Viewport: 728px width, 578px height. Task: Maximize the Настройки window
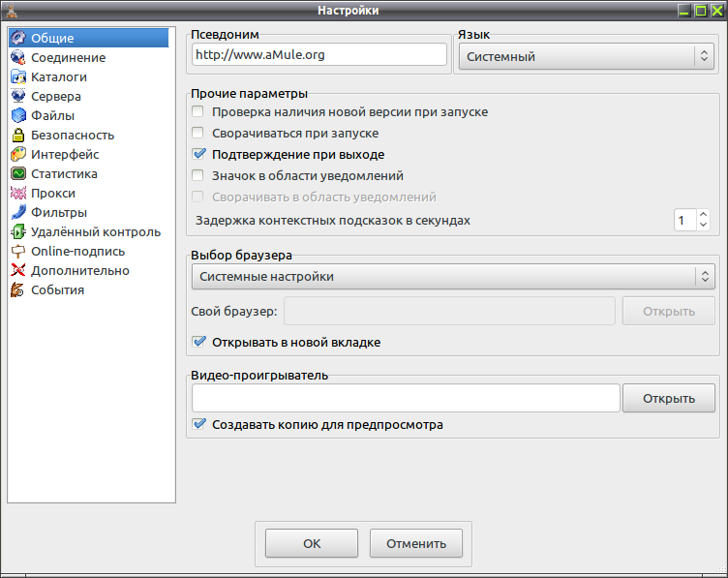click(x=700, y=11)
